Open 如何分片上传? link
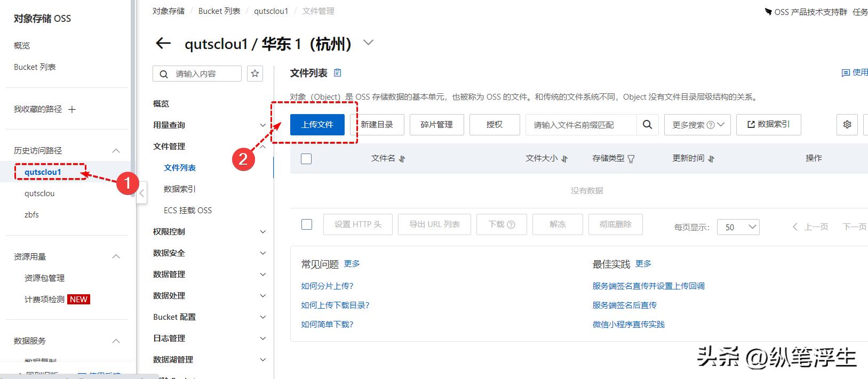868x379 pixels. pos(327,286)
